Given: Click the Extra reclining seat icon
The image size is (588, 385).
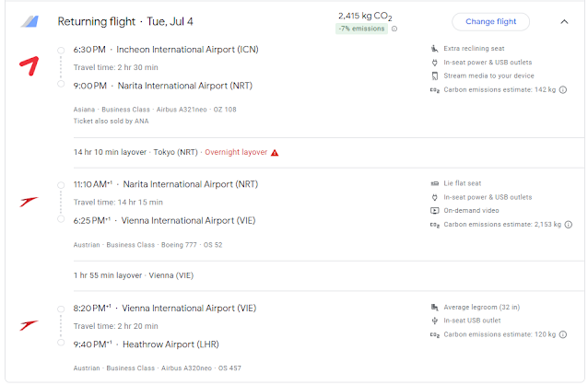Looking at the screenshot, I should [434, 48].
